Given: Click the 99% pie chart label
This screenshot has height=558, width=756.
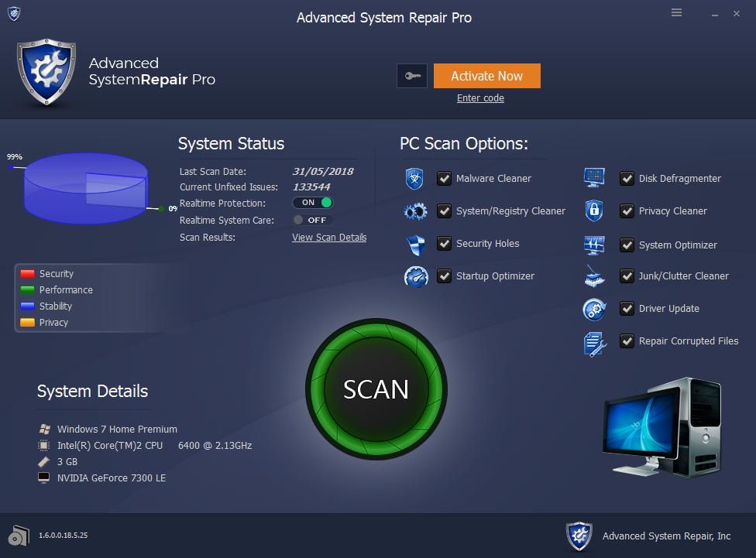Looking at the screenshot, I should coord(15,156).
